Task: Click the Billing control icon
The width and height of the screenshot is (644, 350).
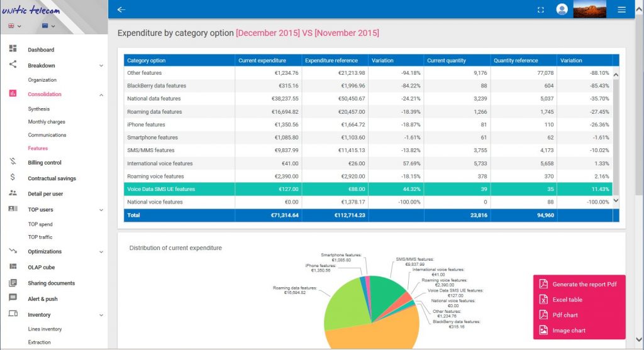Action: coord(13,161)
